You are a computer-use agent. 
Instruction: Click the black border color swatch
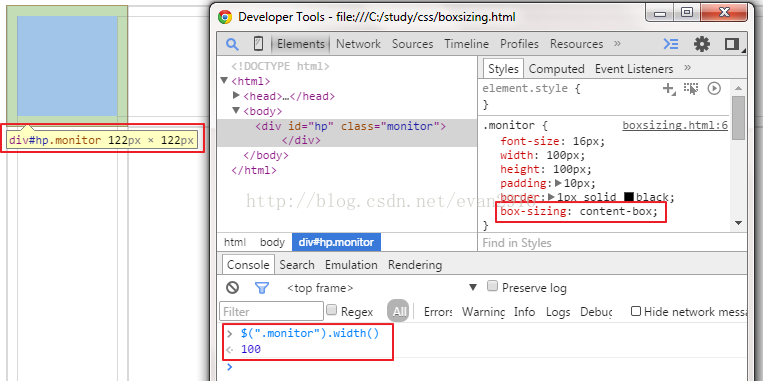coord(629,197)
